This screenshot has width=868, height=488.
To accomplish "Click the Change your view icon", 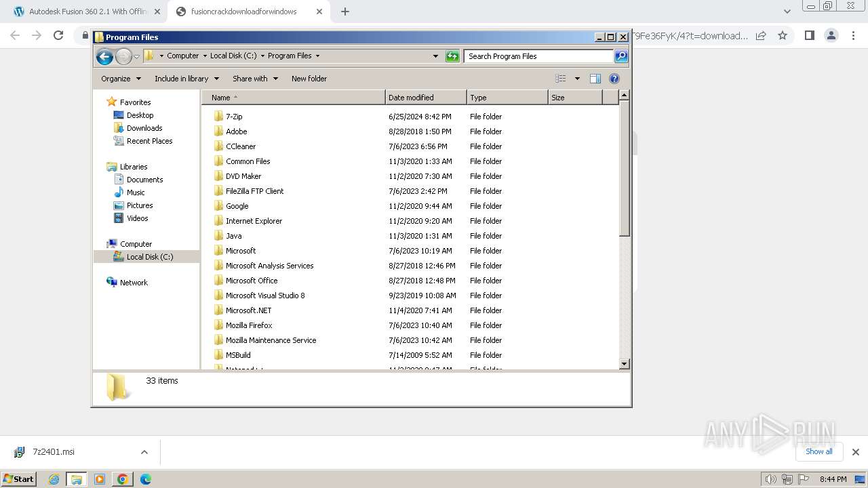I will [561, 79].
